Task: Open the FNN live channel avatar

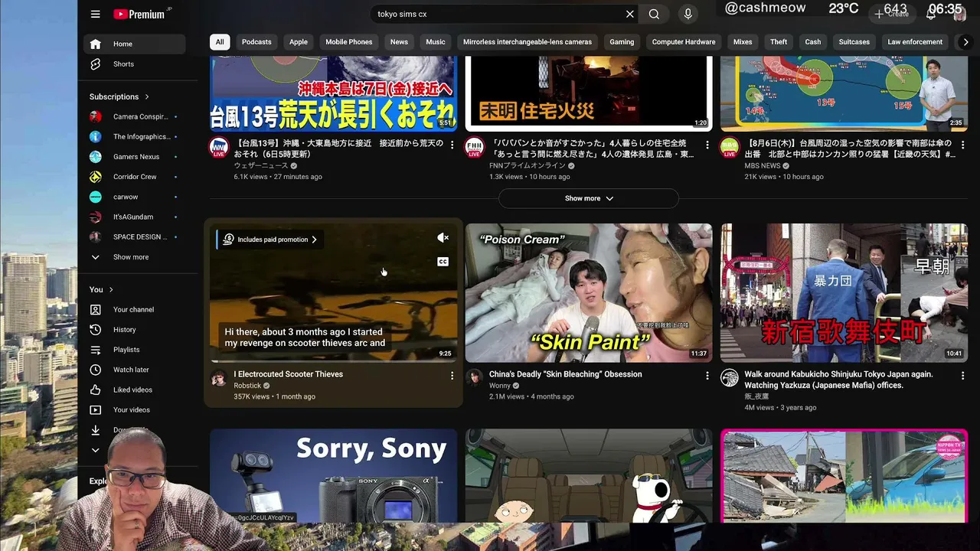Action: pyautogui.click(x=475, y=147)
